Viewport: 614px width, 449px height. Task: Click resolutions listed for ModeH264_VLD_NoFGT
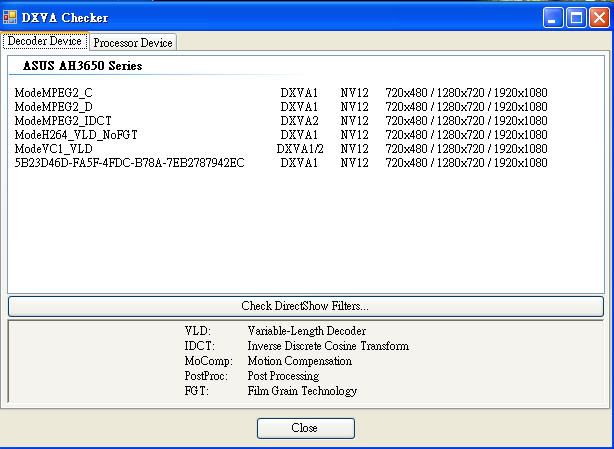pos(466,135)
